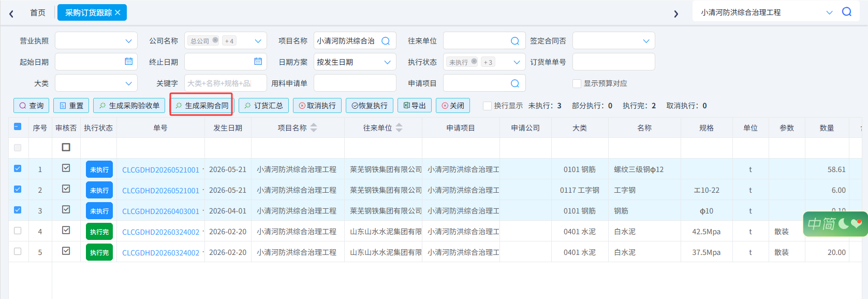Click 恢复执行 button
The image size is (868, 299).
[370, 106]
